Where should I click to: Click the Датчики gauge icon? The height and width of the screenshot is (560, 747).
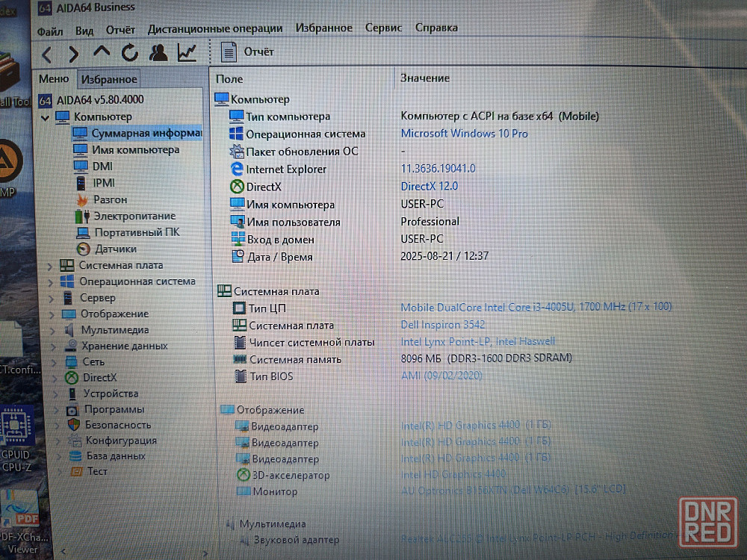click(x=84, y=249)
